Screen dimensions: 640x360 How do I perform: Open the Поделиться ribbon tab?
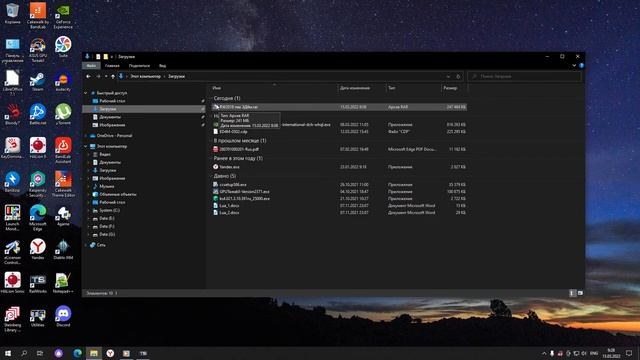[139, 65]
